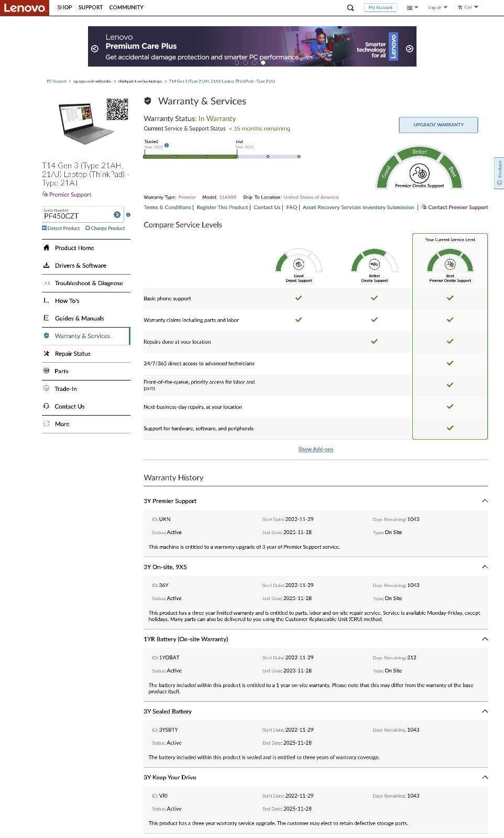Open the COMMUNITY menu
Screen dimensions: 504x838
click(126, 7)
